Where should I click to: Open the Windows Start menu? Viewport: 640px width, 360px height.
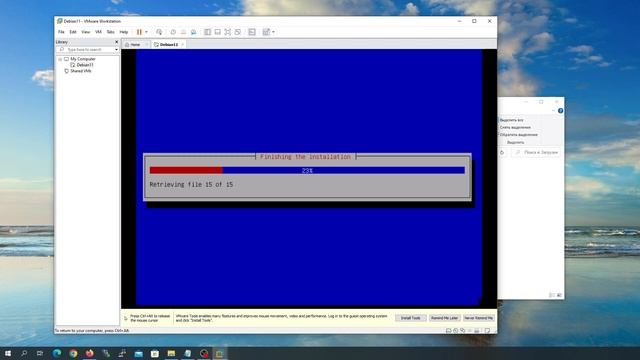(8, 353)
